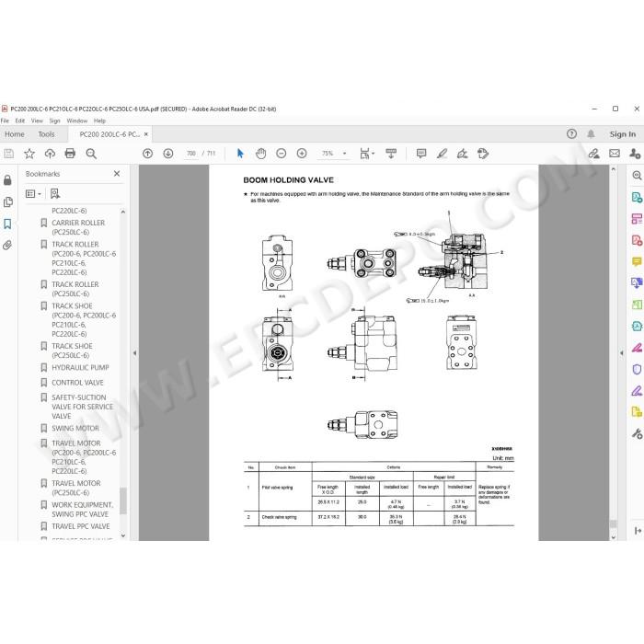Click the Save file icon
The image size is (644, 644).
point(8,154)
